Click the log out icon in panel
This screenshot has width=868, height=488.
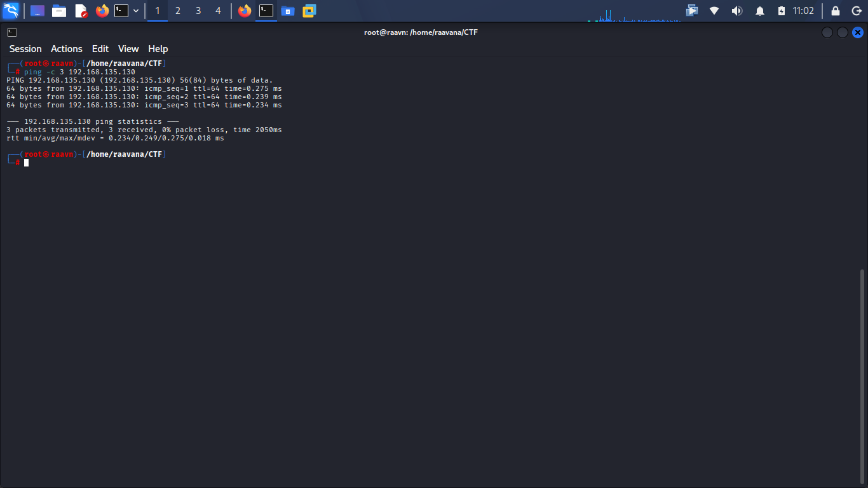(x=856, y=11)
